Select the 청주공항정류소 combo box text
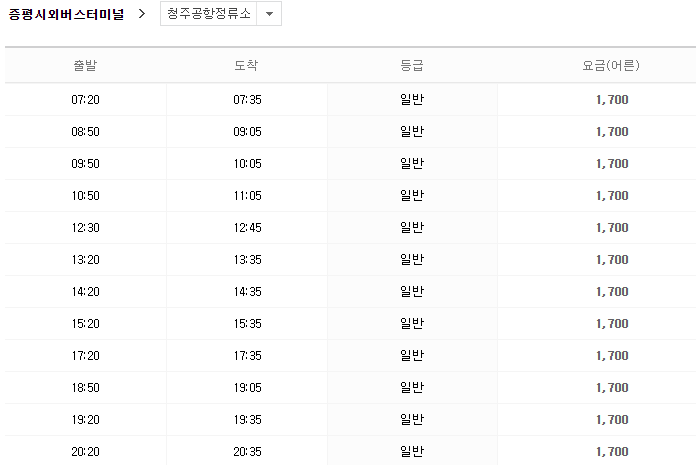 point(209,14)
